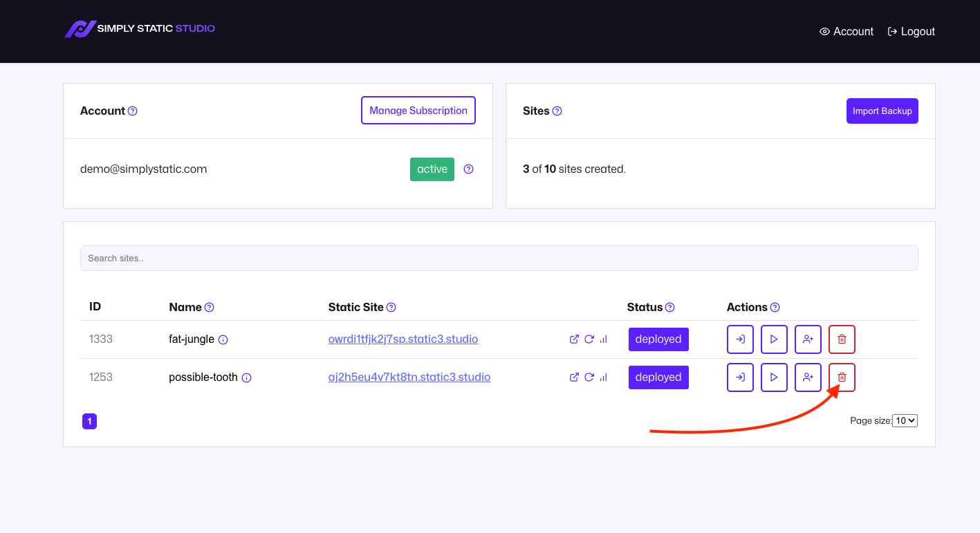Click ID 1333 cell
980x533 pixels.
(x=101, y=339)
